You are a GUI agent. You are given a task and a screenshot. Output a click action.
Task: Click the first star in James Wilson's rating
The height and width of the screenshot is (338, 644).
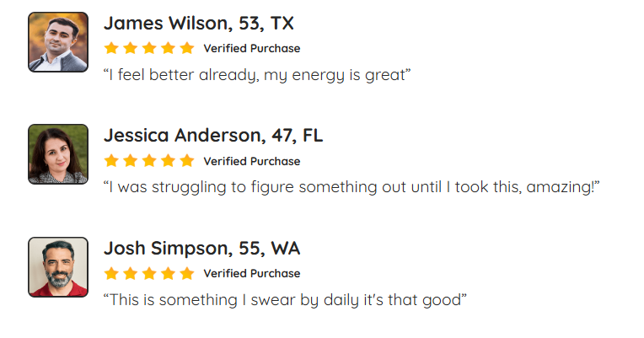point(111,48)
